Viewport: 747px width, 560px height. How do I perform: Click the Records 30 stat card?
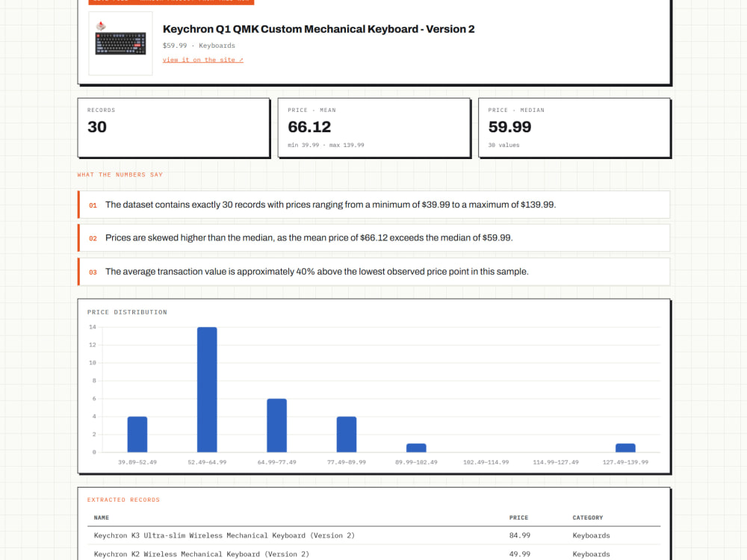pos(174,128)
